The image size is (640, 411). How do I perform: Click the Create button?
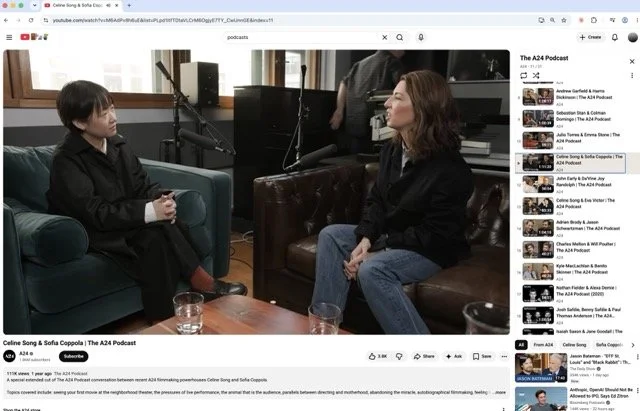coord(590,37)
